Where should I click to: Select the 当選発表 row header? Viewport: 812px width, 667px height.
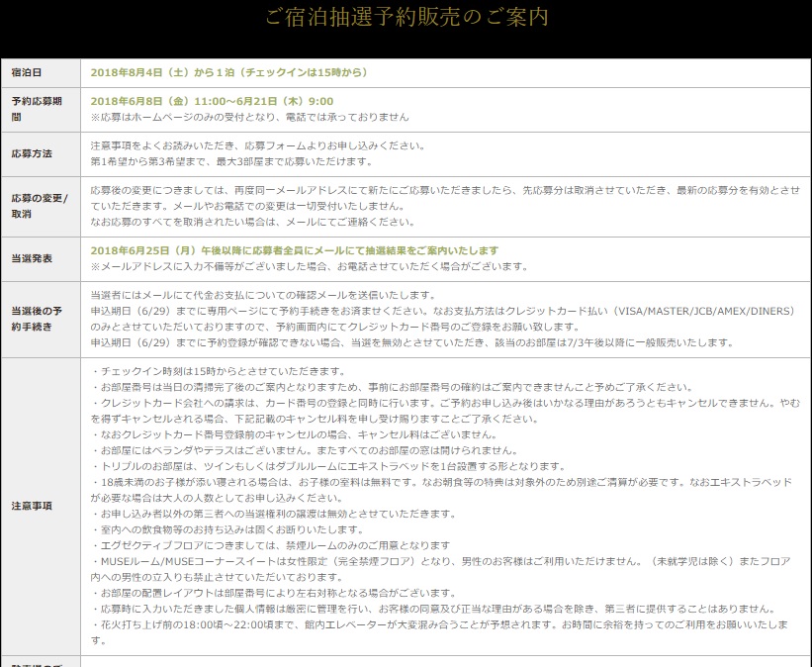pos(41,258)
